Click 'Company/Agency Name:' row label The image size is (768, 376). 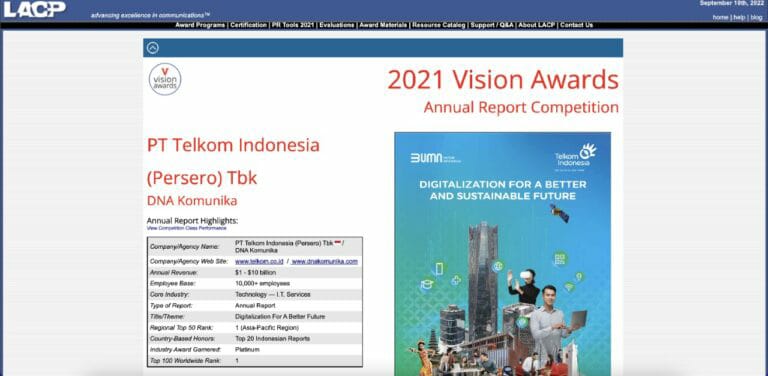click(184, 247)
